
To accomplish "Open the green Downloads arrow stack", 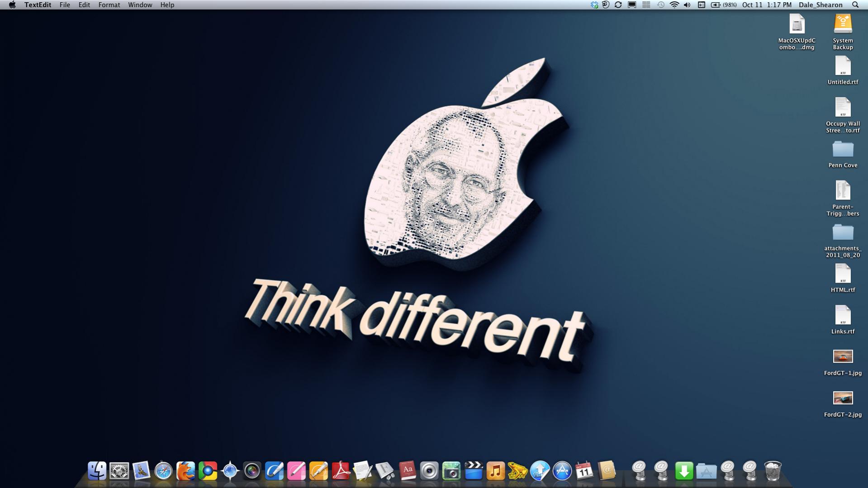I will coord(684,471).
